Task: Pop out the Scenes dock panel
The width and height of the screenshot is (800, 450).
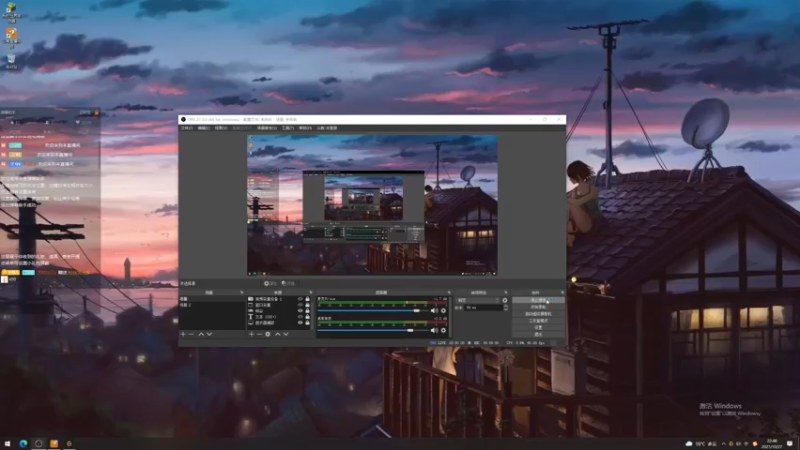Action: tap(242, 293)
